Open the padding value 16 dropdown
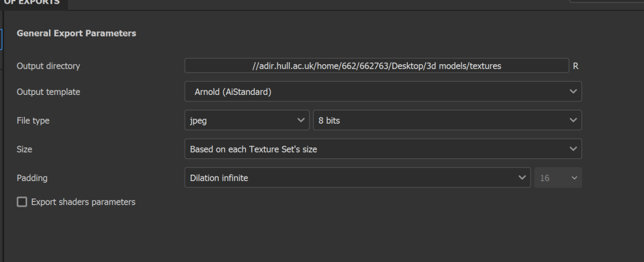644x262 pixels. [x=558, y=178]
